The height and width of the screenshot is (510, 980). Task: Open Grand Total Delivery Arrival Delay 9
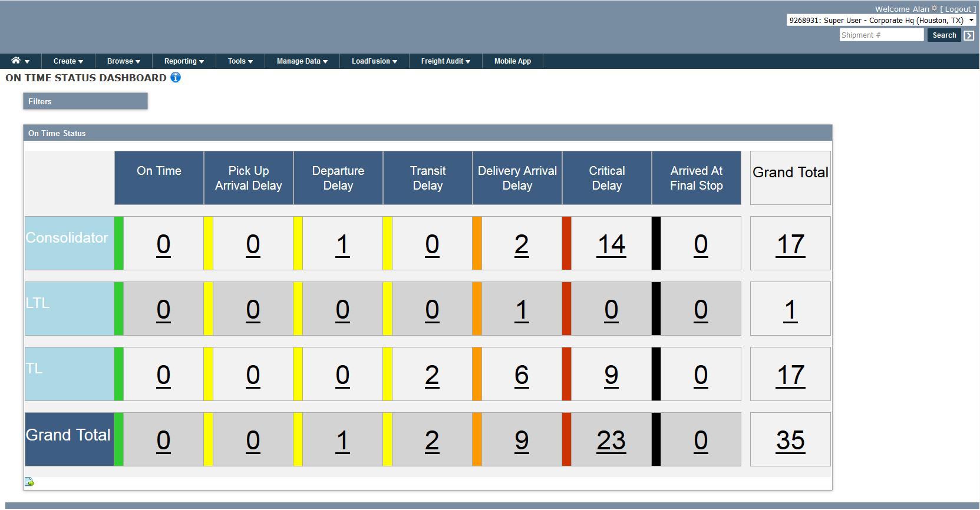click(x=522, y=441)
